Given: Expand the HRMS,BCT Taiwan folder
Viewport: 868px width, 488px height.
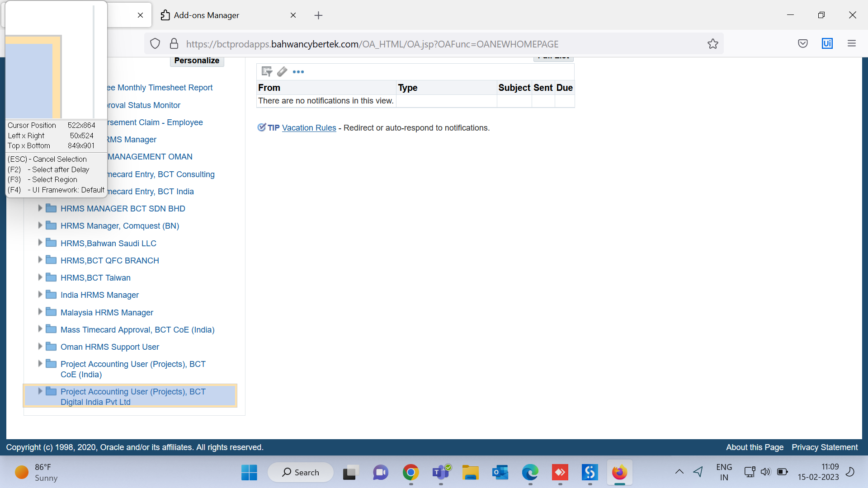Looking at the screenshot, I should pyautogui.click(x=40, y=277).
